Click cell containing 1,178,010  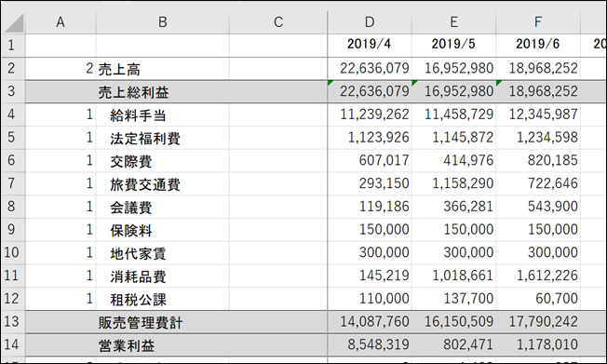click(538, 344)
